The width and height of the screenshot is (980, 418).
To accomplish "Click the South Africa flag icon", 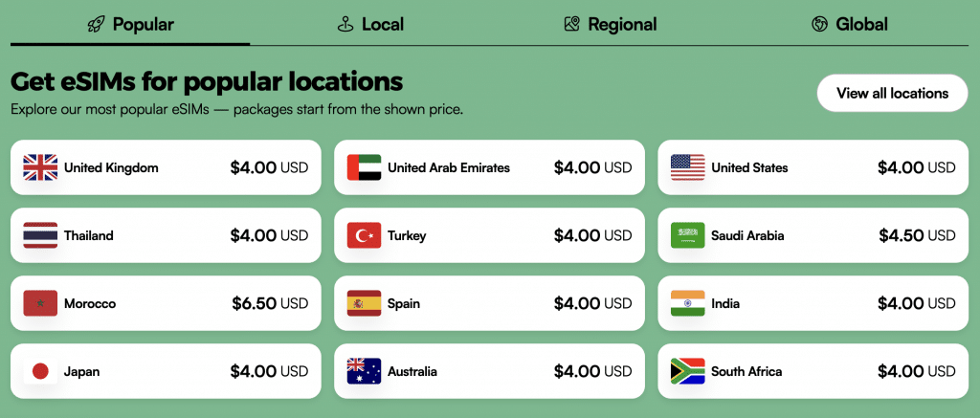I will point(688,371).
